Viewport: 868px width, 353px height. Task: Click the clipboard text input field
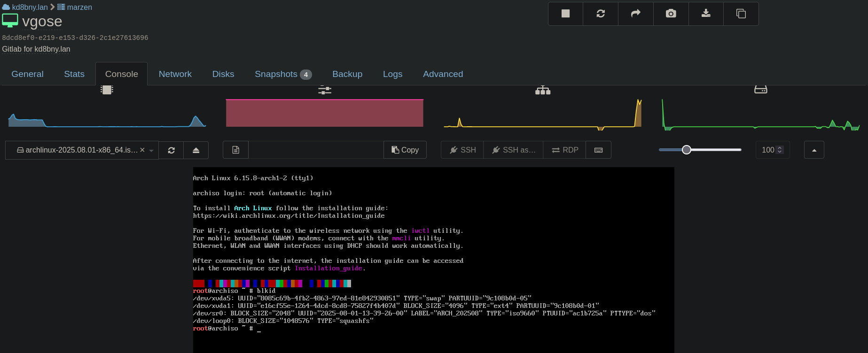[x=316, y=150]
